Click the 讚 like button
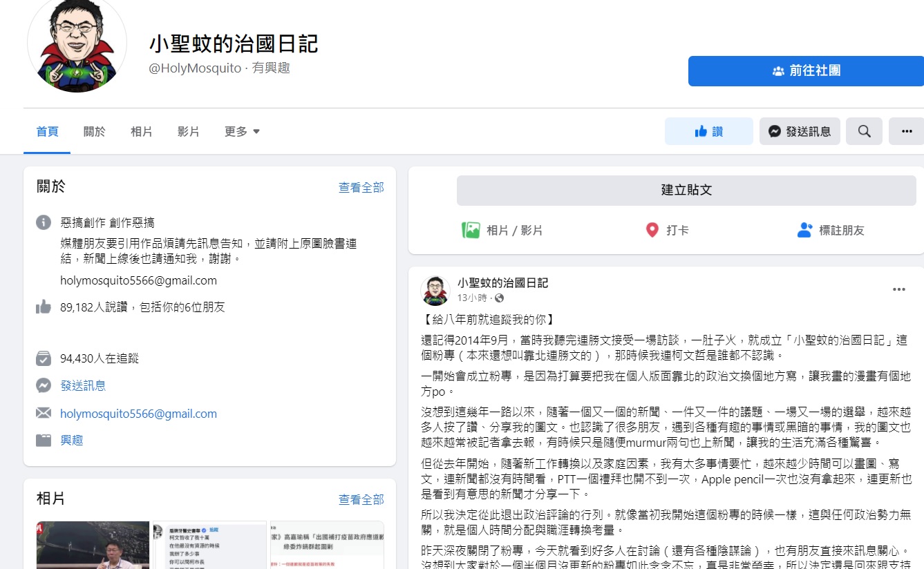 tap(709, 131)
